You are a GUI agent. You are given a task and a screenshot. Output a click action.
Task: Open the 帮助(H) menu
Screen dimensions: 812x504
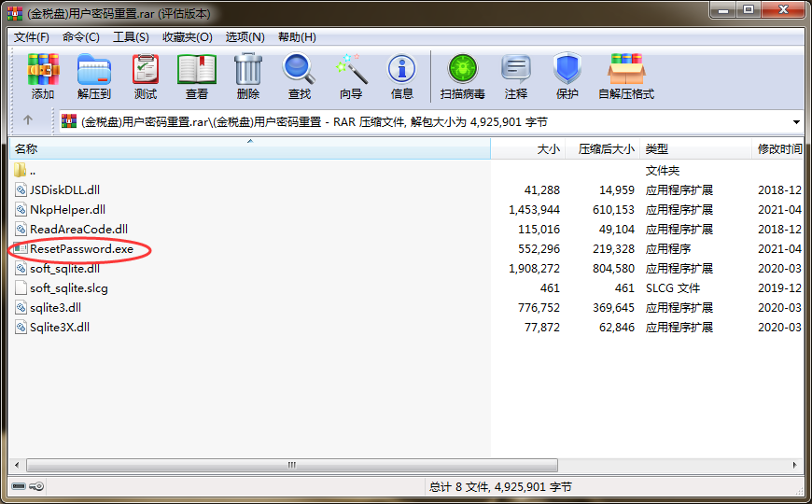(x=297, y=37)
